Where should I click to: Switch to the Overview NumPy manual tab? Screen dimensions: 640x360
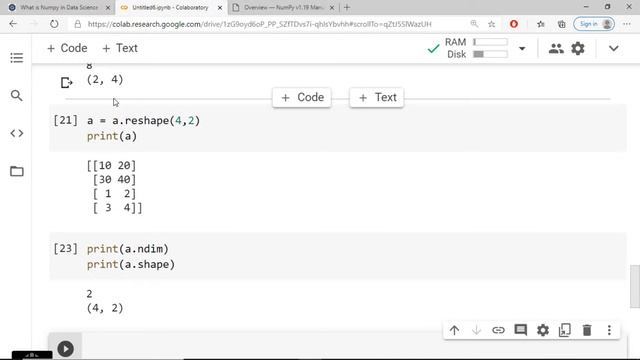(284, 7)
